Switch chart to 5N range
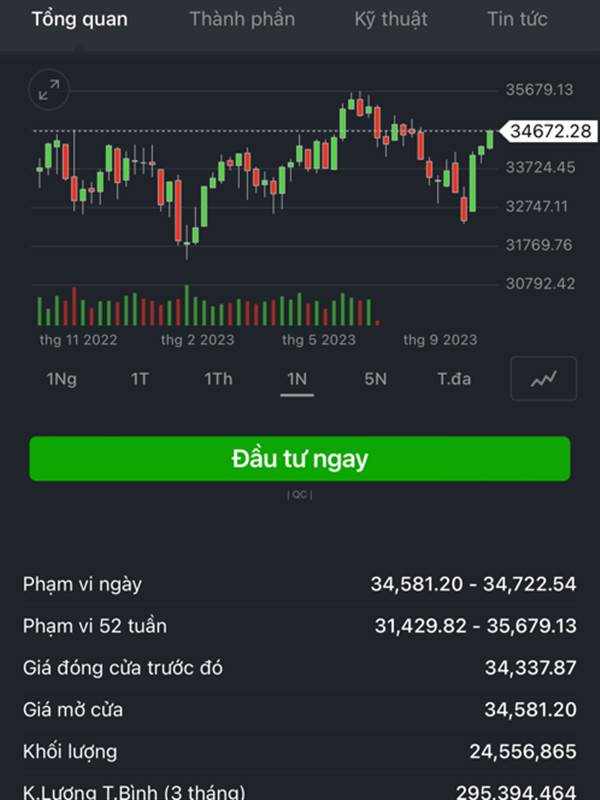Screen dimensions: 600x800 (x=376, y=379)
